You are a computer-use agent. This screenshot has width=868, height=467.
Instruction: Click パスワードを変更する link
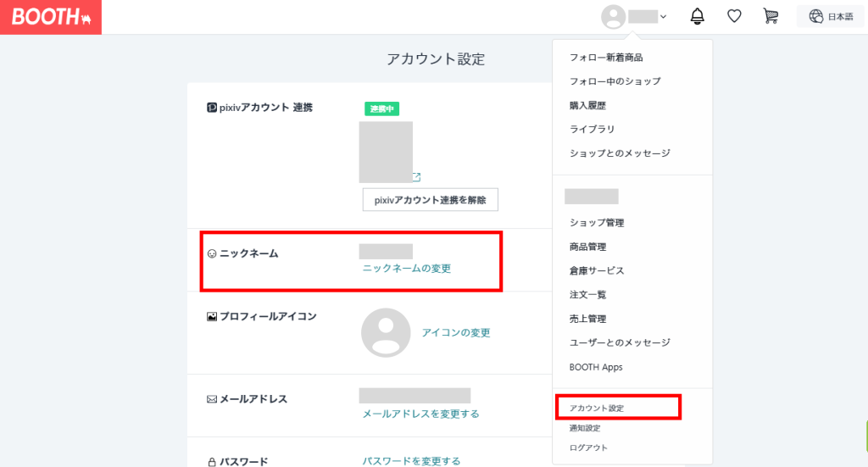tap(411, 461)
